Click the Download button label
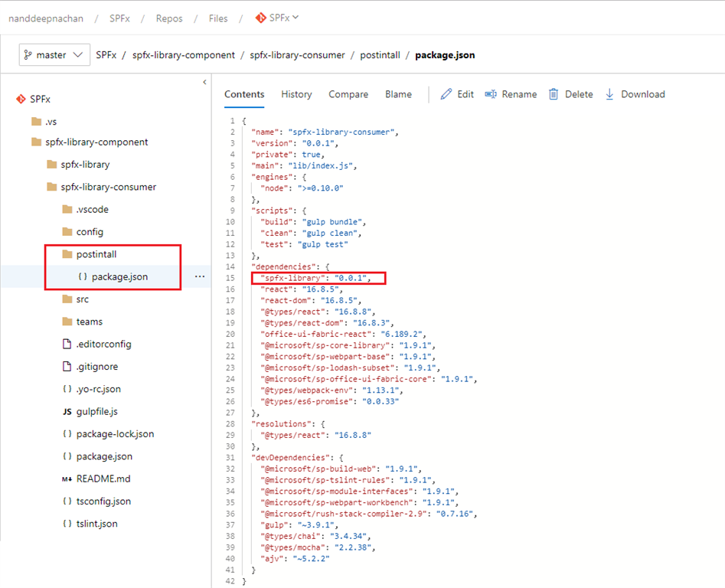Viewport: 725px width, 588px height. pyautogui.click(x=642, y=94)
